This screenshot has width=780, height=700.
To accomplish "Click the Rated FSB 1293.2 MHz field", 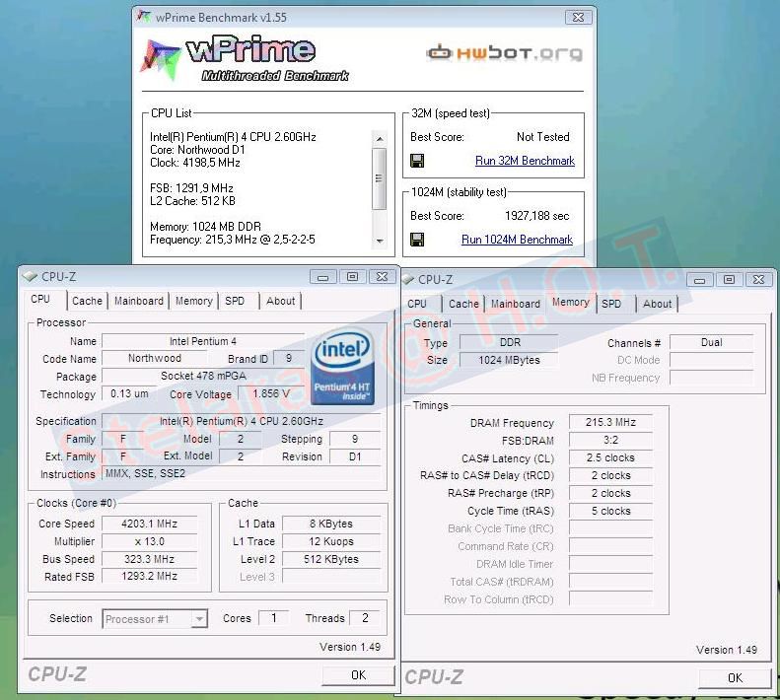I will tap(149, 577).
